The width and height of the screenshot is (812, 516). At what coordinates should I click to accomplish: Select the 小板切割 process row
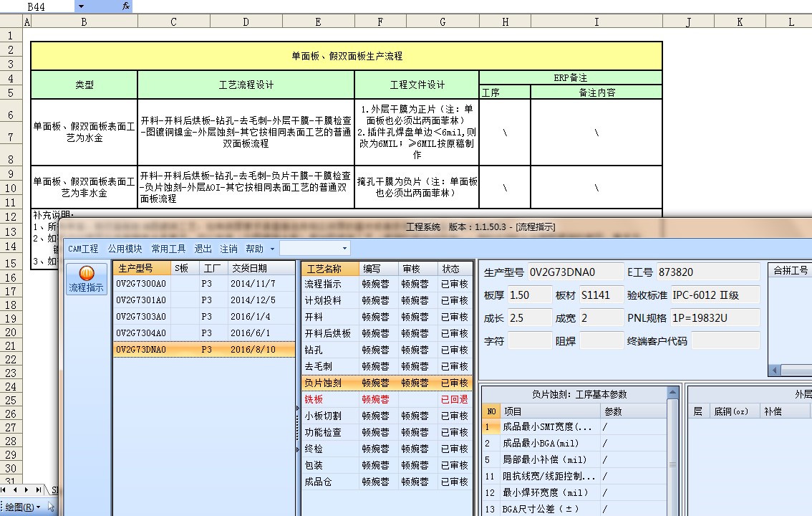(x=387, y=416)
